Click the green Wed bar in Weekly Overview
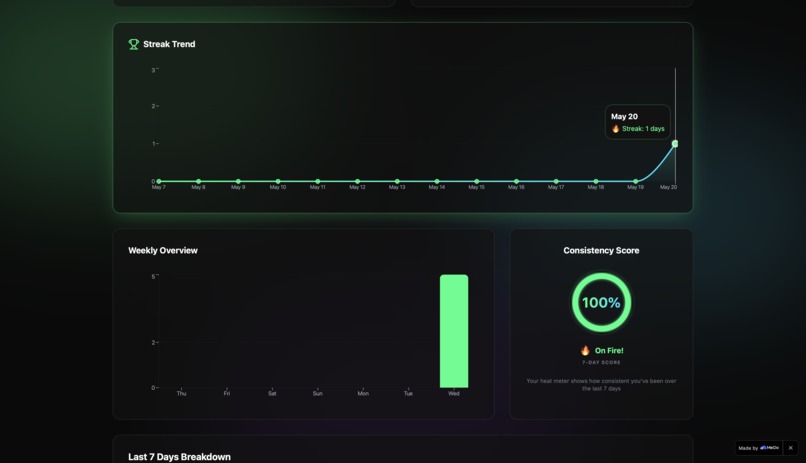 pyautogui.click(x=454, y=331)
